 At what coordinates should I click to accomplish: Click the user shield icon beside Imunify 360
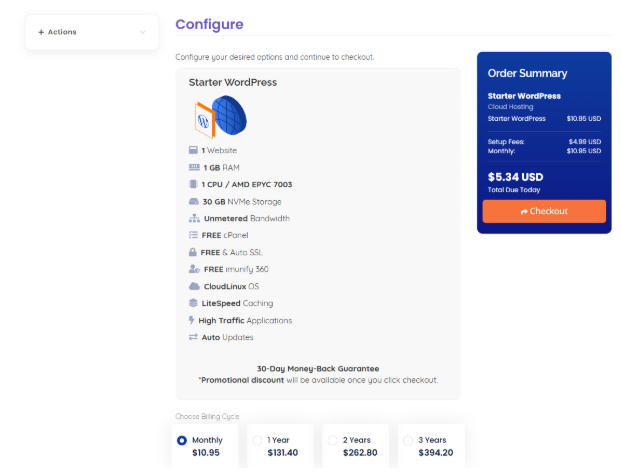click(193, 269)
